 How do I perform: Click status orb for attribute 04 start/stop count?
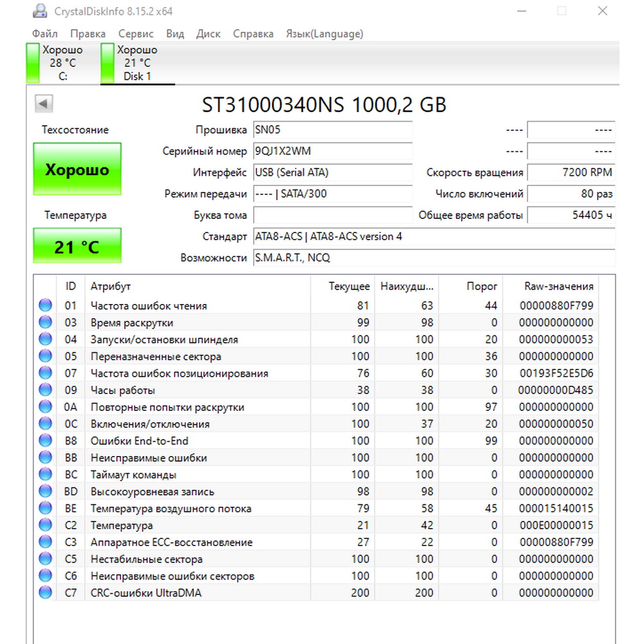click(45, 339)
